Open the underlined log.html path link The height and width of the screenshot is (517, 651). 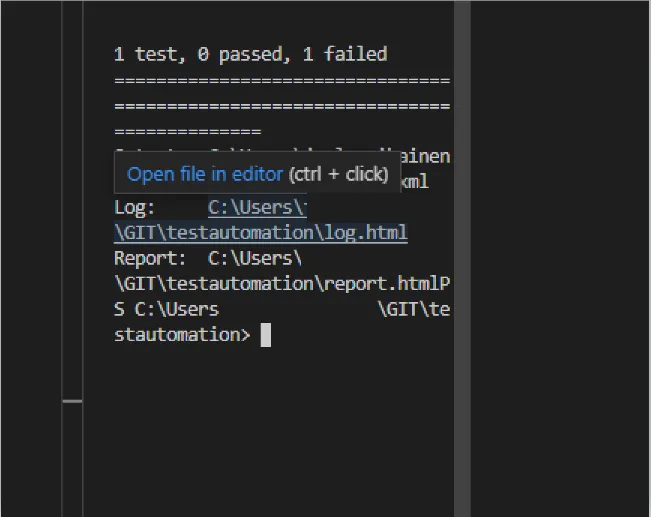click(x=261, y=232)
